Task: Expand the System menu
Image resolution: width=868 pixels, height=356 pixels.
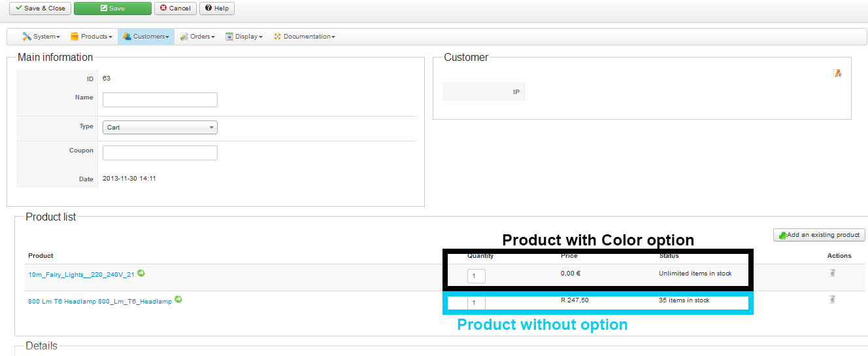Action: pyautogui.click(x=41, y=37)
